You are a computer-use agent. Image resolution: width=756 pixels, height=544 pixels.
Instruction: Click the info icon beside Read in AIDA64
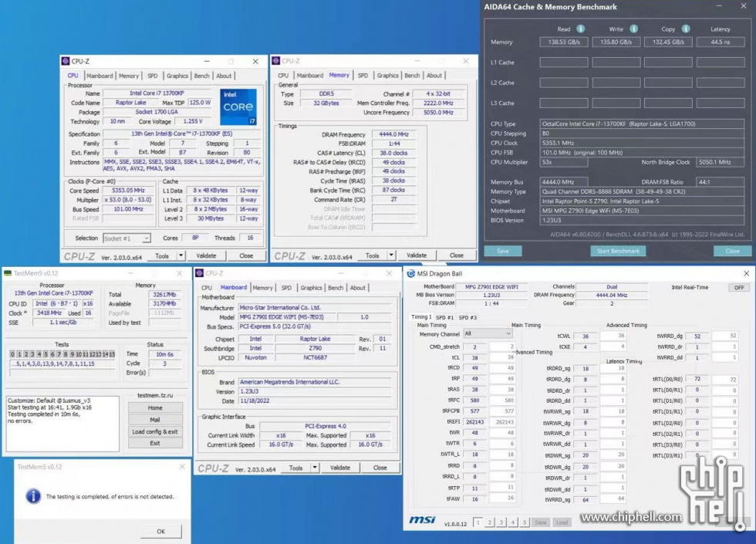(x=580, y=29)
